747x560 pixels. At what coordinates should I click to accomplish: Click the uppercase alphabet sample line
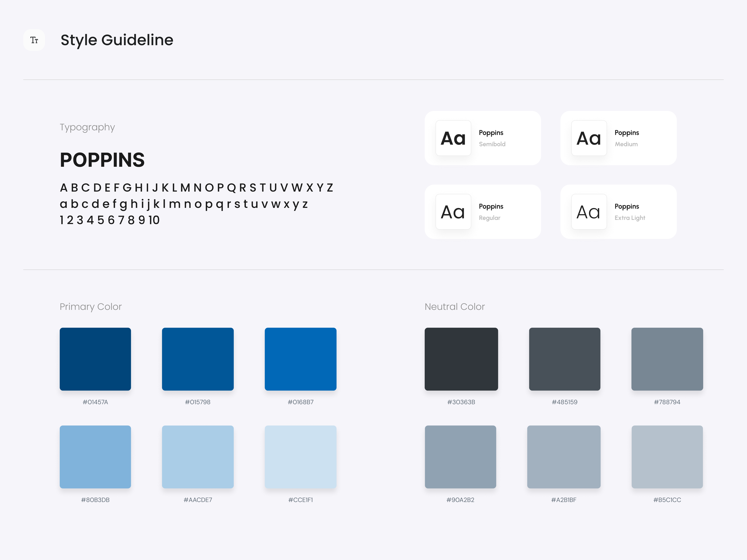click(x=197, y=188)
